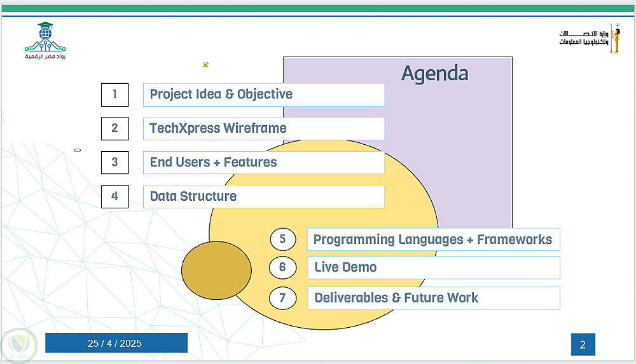Image resolution: width=636 pixels, height=364 pixels.
Task: Select the Deliverables & Future Work box
Action: tap(433, 298)
